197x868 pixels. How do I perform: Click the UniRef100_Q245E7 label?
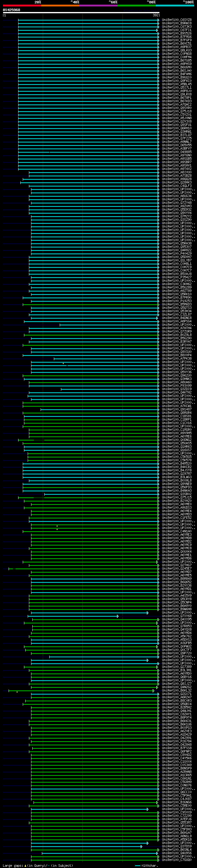tap(177, 568)
